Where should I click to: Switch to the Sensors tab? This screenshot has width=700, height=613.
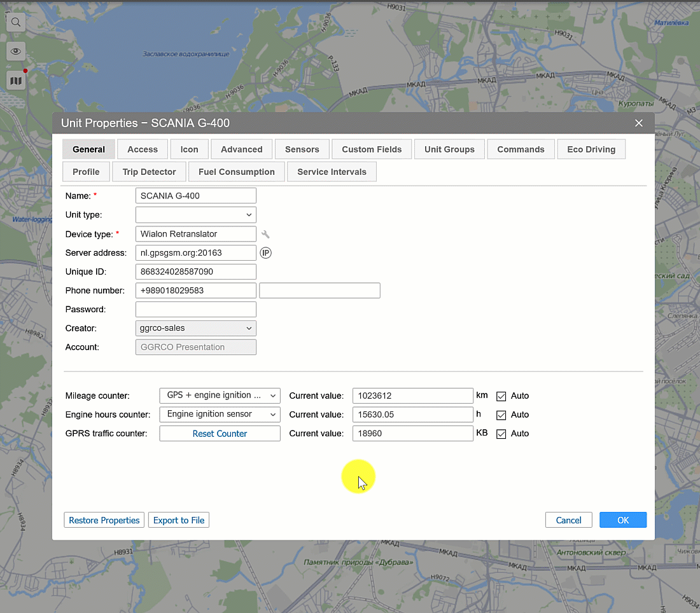302,149
